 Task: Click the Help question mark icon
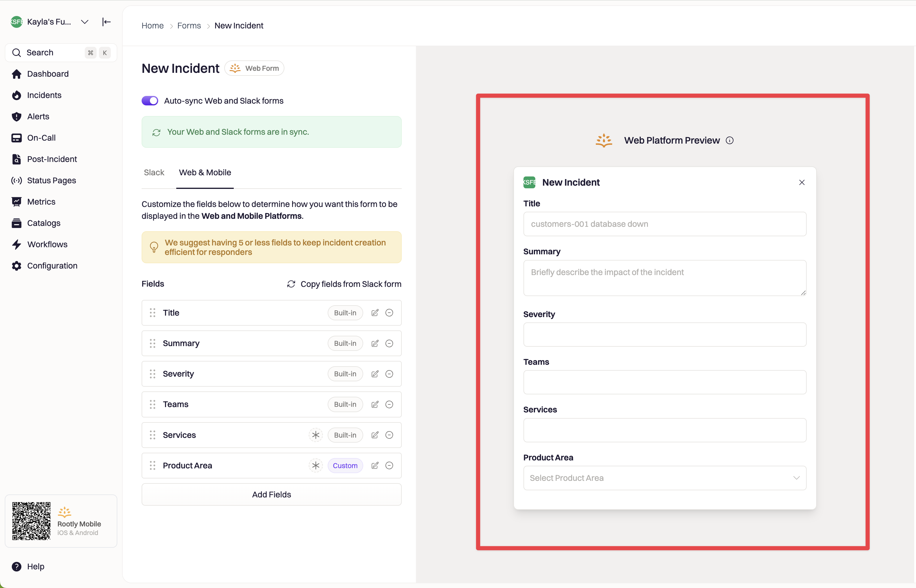16,567
